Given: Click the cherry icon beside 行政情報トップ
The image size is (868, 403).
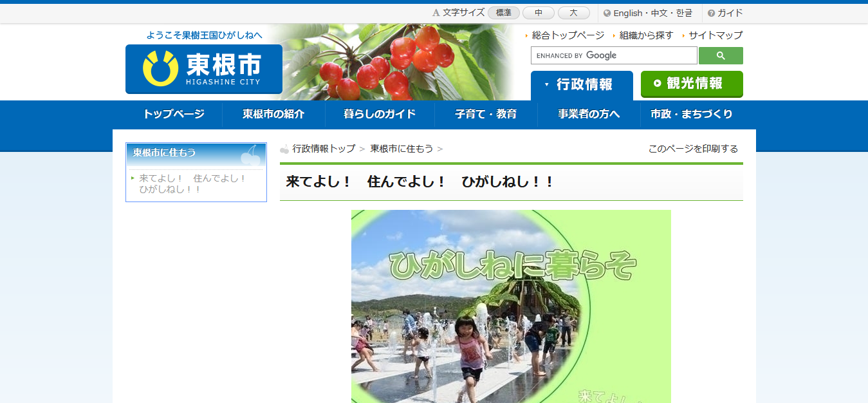Looking at the screenshot, I should [284, 149].
